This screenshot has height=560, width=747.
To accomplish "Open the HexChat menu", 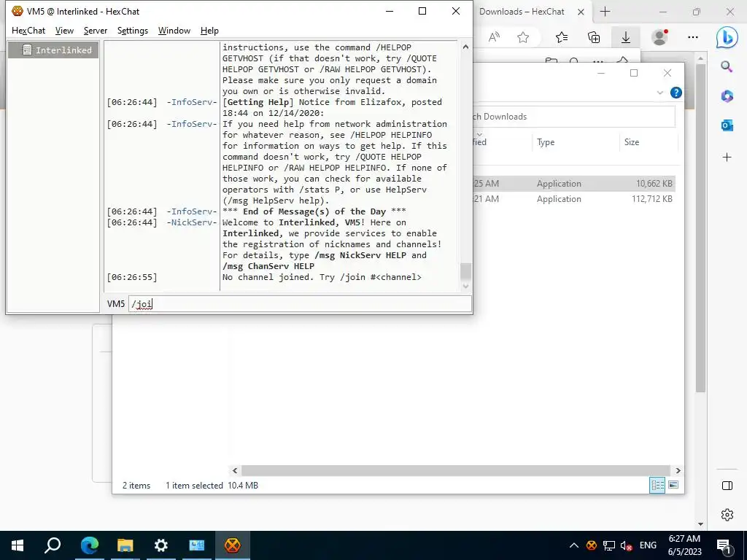I will [x=28, y=31].
